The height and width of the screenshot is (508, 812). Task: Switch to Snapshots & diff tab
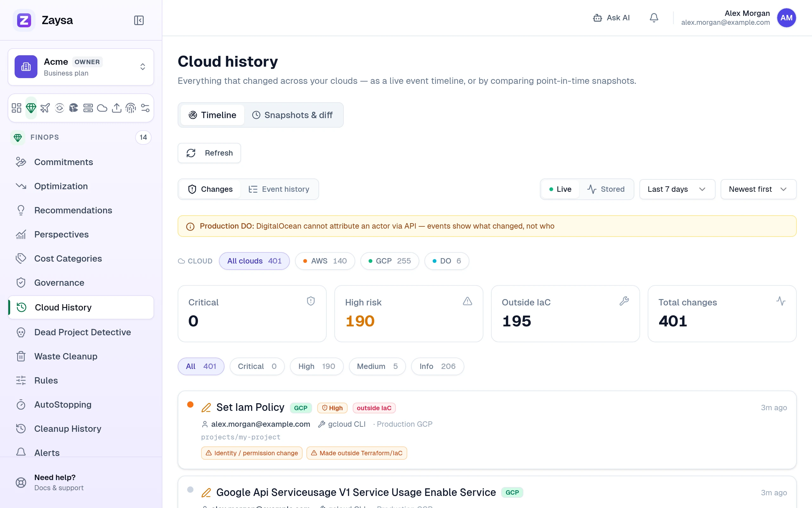tap(292, 115)
